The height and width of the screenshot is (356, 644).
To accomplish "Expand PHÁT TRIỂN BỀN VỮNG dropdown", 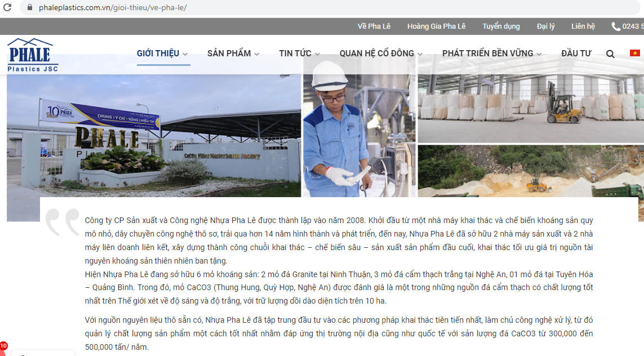I will [x=492, y=54].
